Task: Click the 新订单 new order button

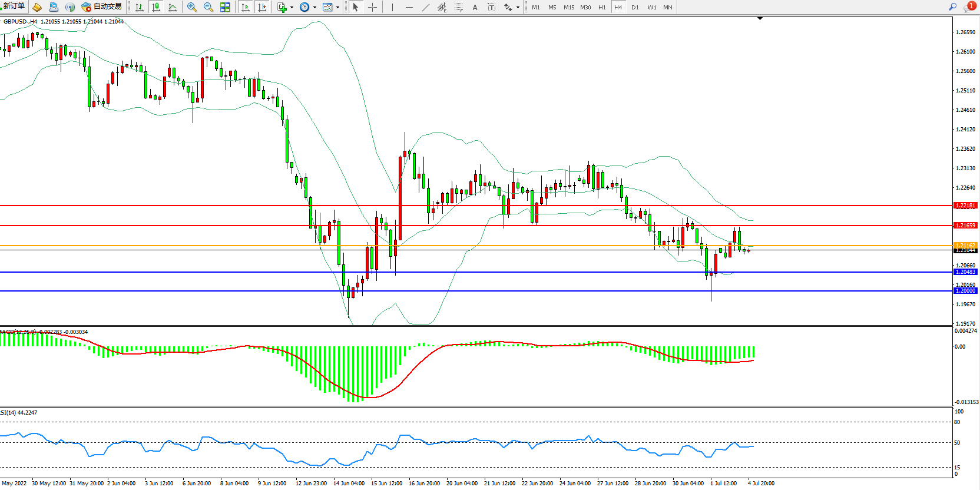Action: coord(14,6)
